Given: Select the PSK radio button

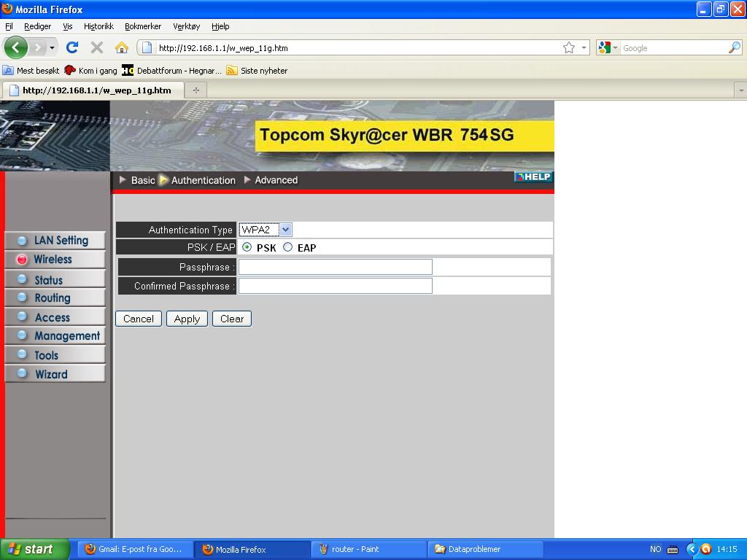Looking at the screenshot, I should [247, 247].
